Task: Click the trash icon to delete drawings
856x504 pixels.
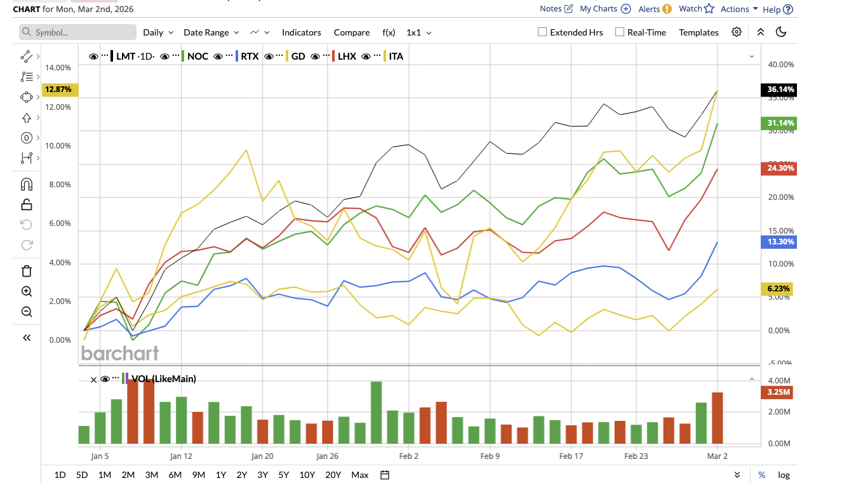Action: (x=26, y=270)
